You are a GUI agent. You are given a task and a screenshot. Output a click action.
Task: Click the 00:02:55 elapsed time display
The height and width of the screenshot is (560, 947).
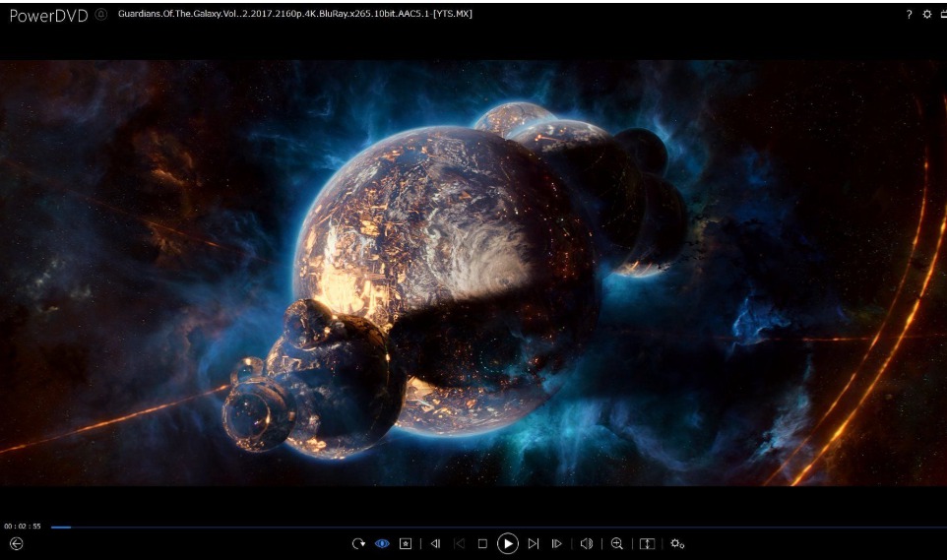(x=23, y=527)
